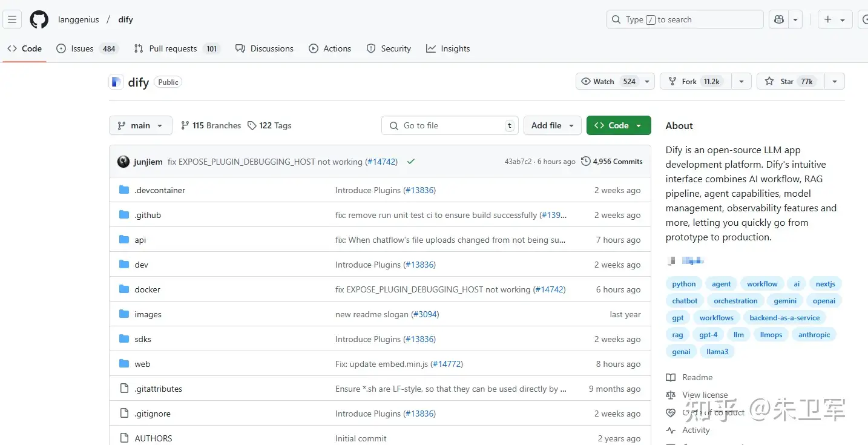The width and height of the screenshot is (868, 445).
Task: Select the backend-as-a-service topic tag
Action: (x=784, y=318)
